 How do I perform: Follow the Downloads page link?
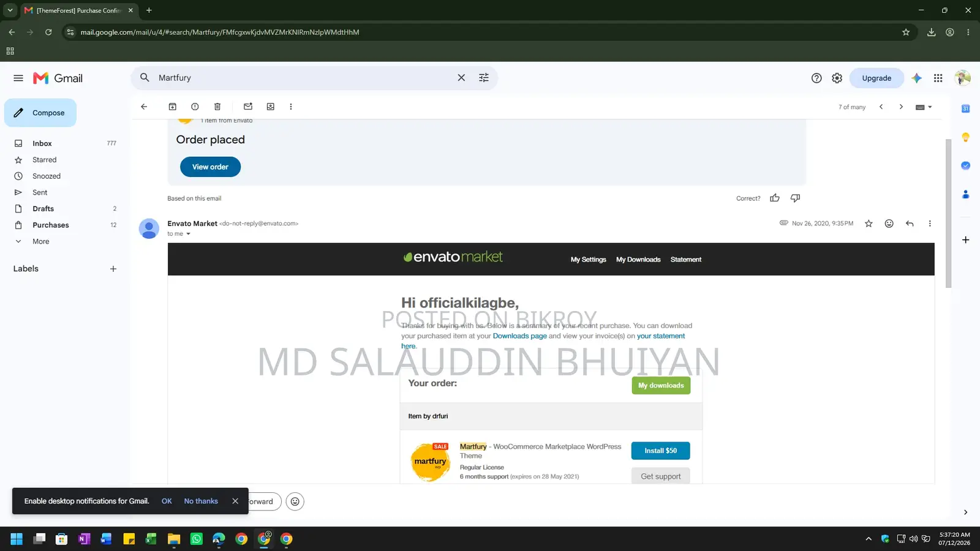tap(519, 336)
